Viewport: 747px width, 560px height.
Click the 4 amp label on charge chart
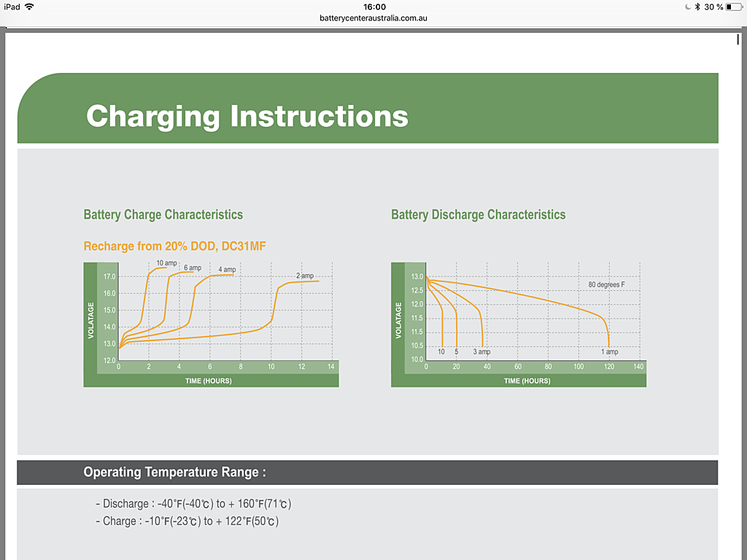(x=228, y=270)
